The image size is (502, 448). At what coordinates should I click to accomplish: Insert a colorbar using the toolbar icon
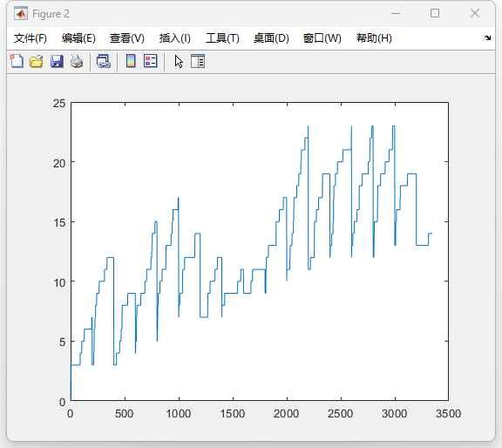tap(131, 61)
